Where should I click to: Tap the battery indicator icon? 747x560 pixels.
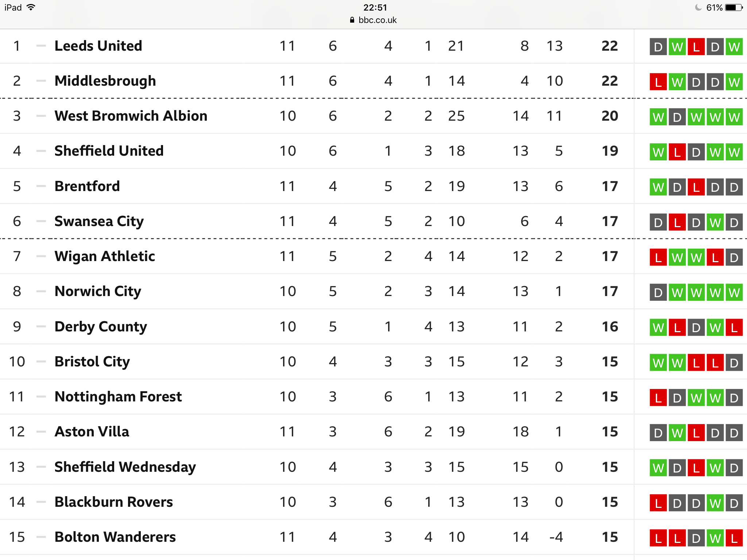[x=734, y=8]
